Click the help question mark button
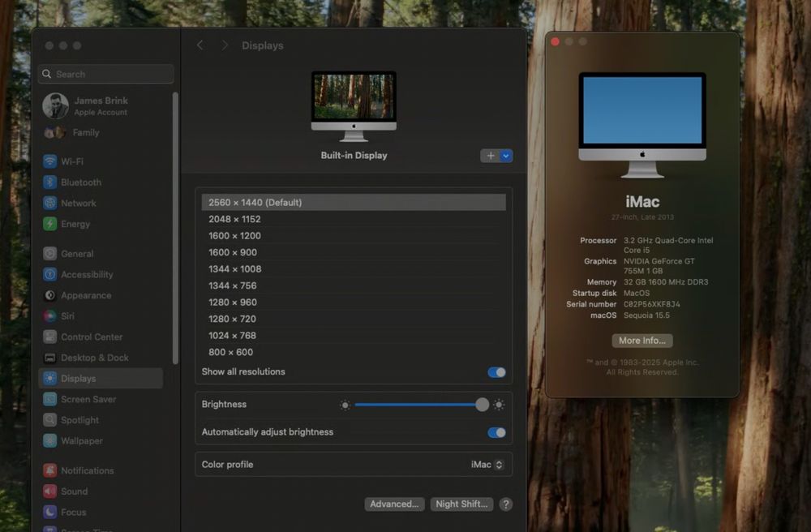811x532 pixels. point(506,504)
